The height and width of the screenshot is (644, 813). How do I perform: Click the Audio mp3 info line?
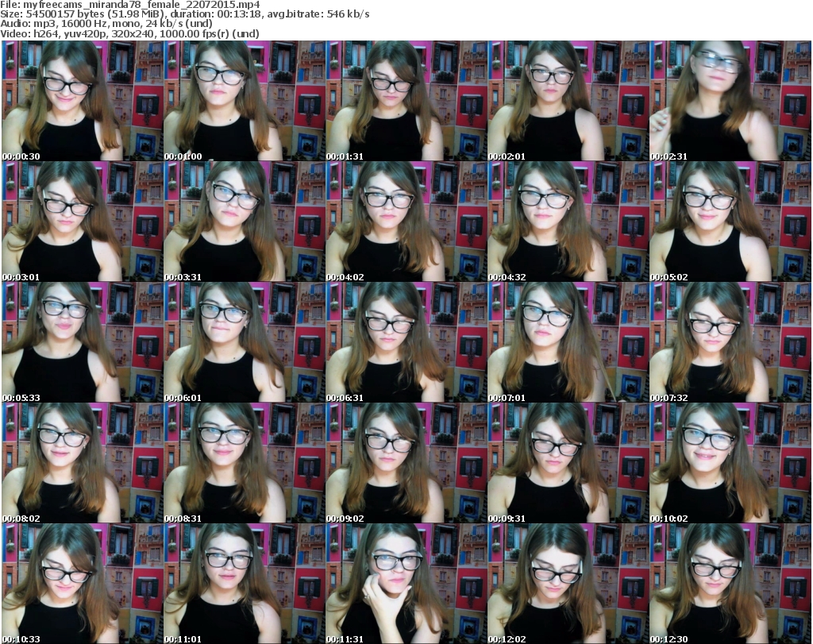(x=106, y=24)
